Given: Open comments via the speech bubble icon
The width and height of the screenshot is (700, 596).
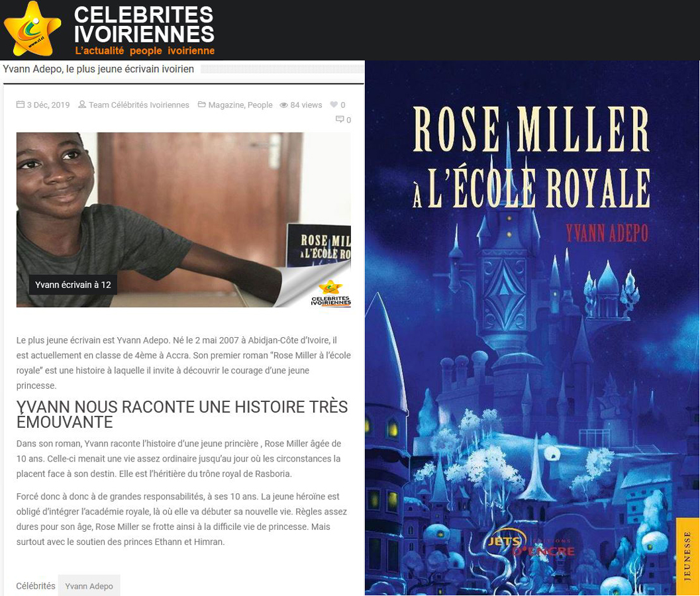Looking at the screenshot, I should (x=340, y=119).
